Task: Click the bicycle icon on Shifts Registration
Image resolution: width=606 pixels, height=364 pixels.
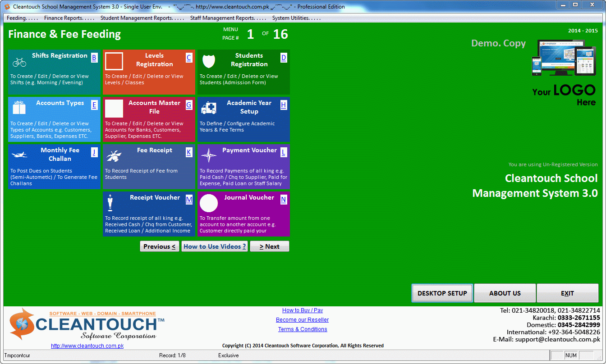Action: click(19, 62)
